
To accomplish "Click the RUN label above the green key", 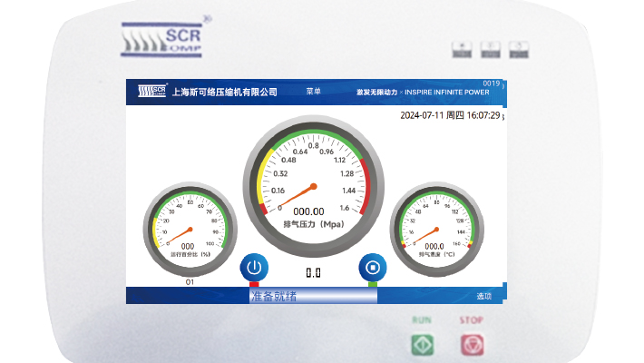I will pyautogui.click(x=422, y=319).
